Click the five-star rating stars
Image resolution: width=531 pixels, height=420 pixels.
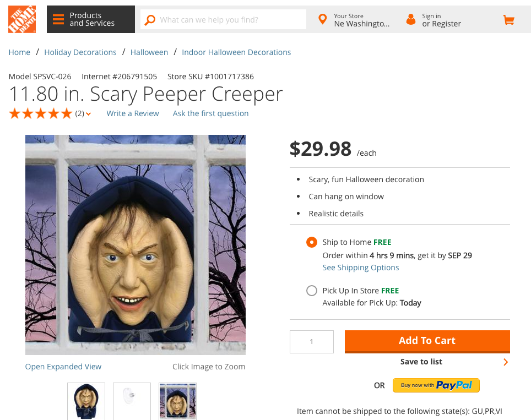pos(40,113)
